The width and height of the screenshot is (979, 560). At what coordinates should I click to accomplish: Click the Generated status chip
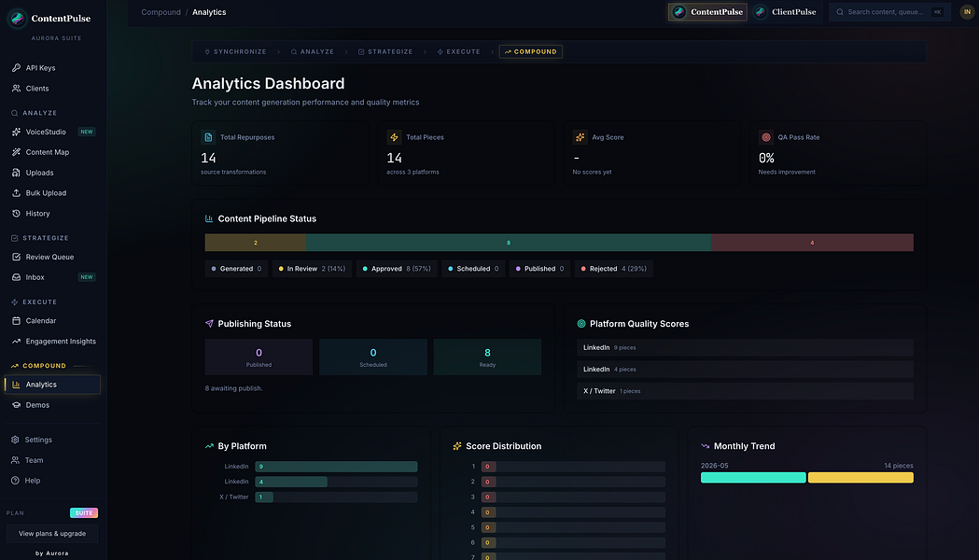(237, 269)
